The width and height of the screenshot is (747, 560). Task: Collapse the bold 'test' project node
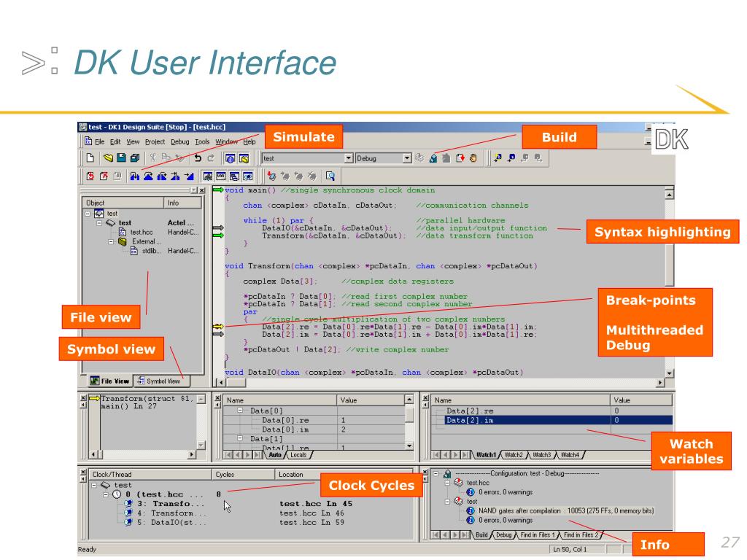click(99, 223)
